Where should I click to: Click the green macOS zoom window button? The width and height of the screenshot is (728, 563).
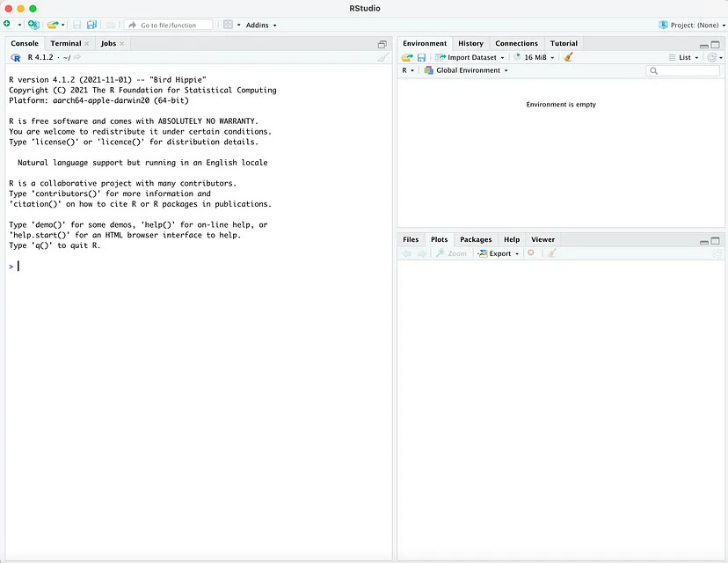click(x=33, y=9)
